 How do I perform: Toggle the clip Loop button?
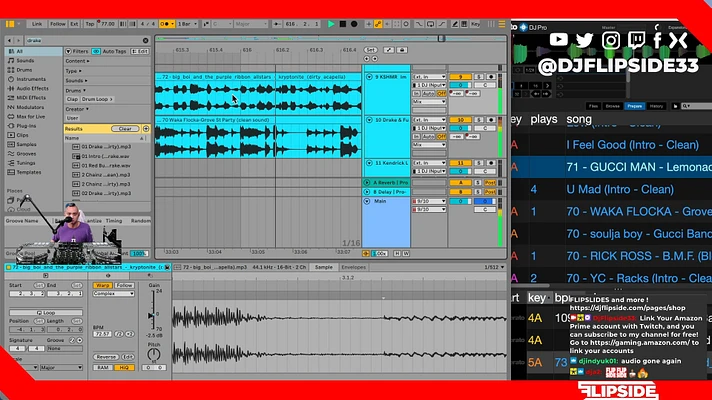click(46, 313)
